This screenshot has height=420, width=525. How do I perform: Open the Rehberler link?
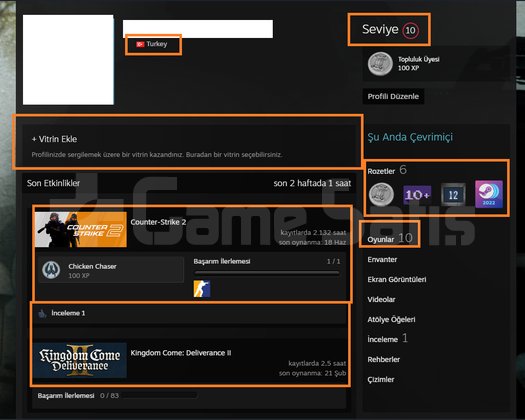[383, 359]
